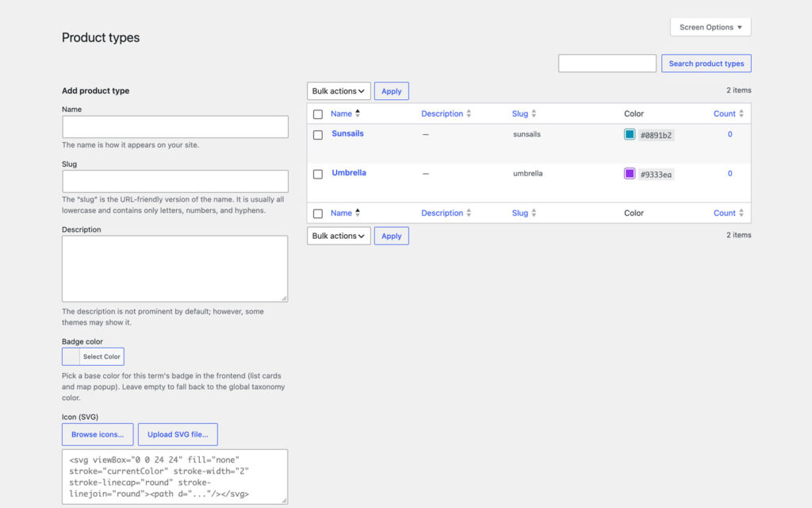Sort by Name in the table footer
The width and height of the screenshot is (812, 508).
(x=341, y=213)
